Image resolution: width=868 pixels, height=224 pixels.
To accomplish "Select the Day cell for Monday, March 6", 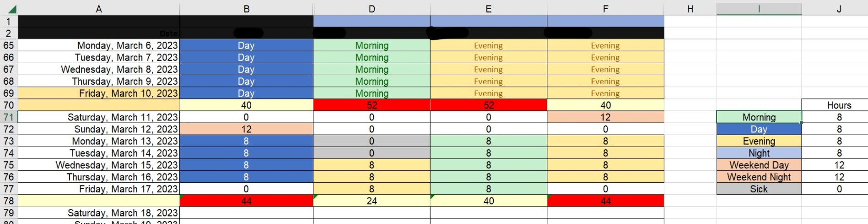I will (246, 46).
